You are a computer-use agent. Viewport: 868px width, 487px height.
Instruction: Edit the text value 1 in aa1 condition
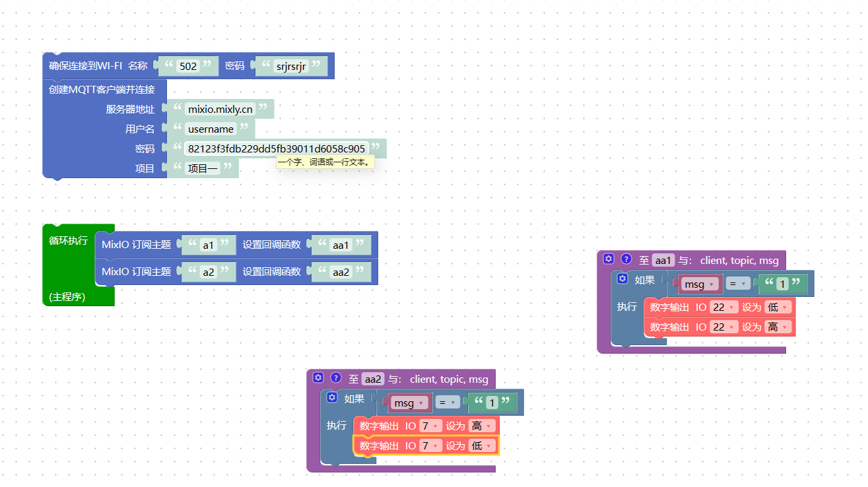tap(782, 284)
